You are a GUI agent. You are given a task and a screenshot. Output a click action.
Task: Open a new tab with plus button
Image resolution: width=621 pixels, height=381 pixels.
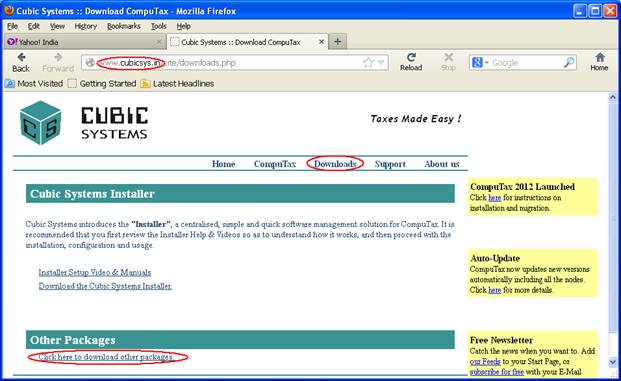tap(337, 41)
